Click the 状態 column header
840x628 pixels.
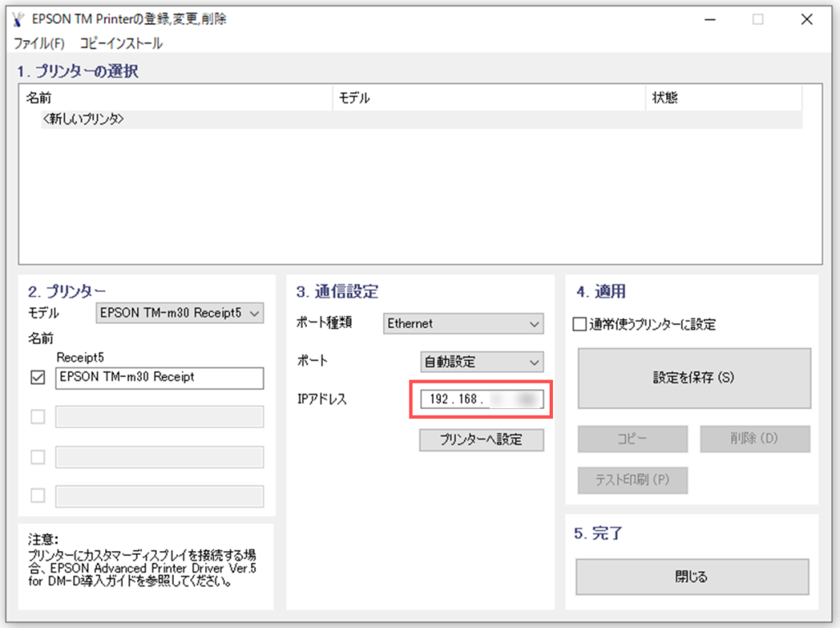pos(724,98)
